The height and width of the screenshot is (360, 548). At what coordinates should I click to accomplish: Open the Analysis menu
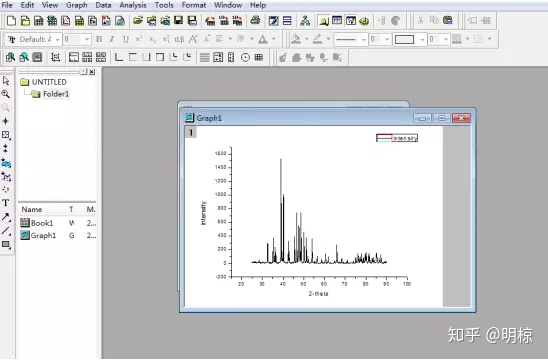click(133, 5)
